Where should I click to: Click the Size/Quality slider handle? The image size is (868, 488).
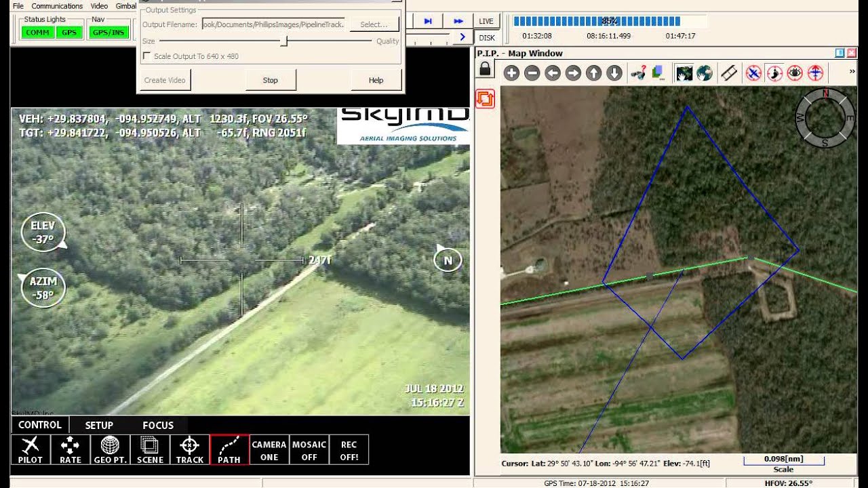pyautogui.click(x=285, y=41)
